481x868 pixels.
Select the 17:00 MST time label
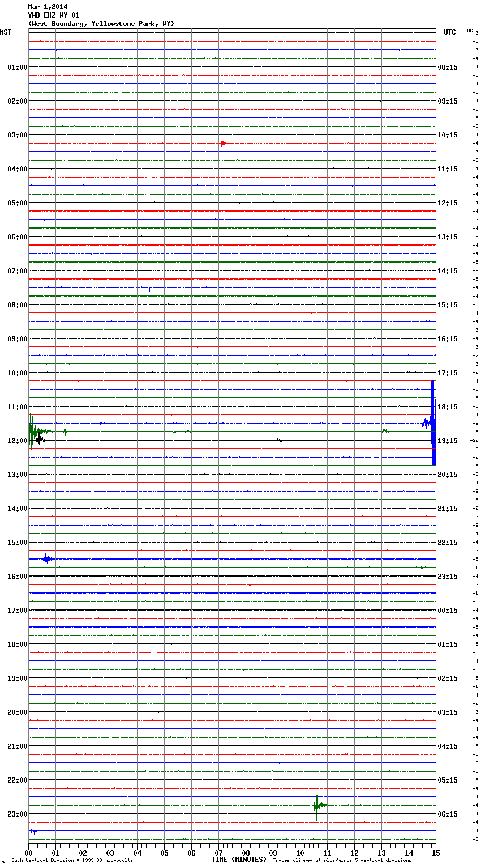coord(18,611)
